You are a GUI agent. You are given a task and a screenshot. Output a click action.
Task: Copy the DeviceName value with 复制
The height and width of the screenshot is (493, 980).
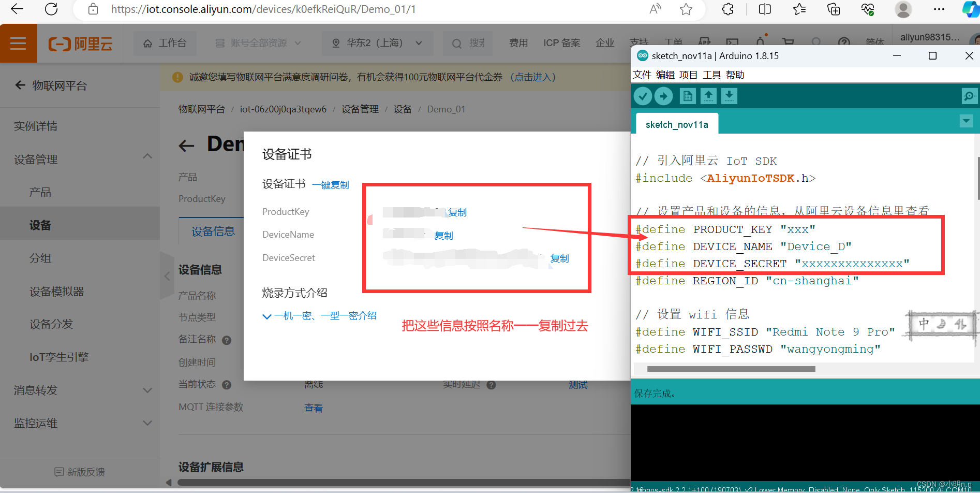tap(444, 236)
